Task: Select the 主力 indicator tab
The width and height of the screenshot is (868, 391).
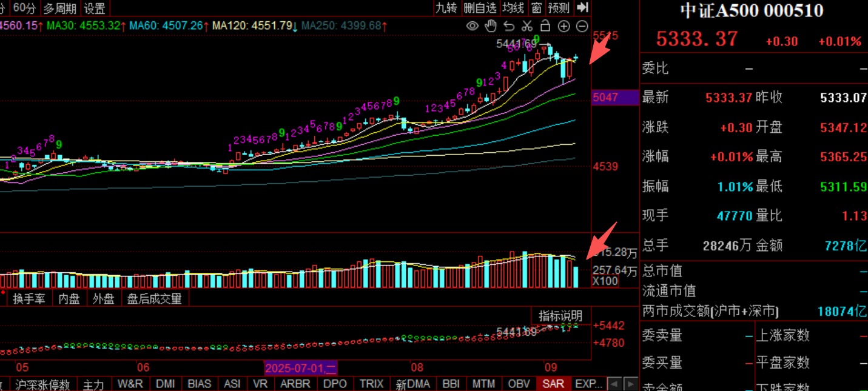Action: pyautogui.click(x=94, y=384)
